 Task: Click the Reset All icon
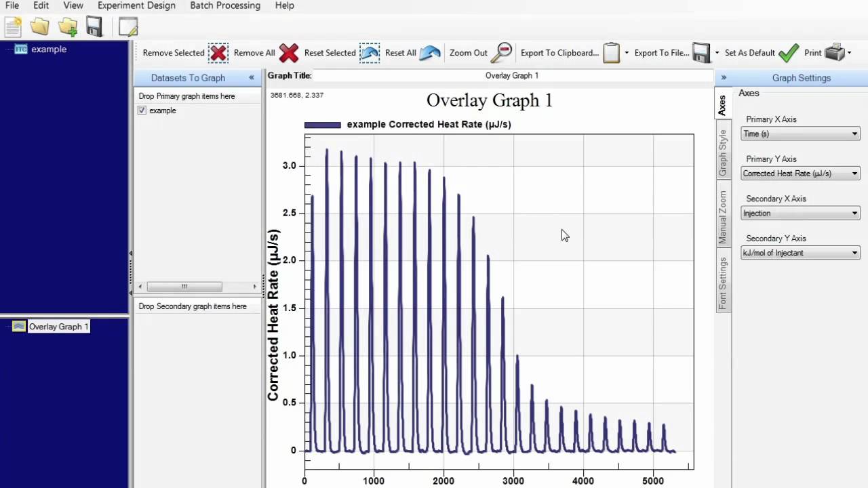pos(430,52)
